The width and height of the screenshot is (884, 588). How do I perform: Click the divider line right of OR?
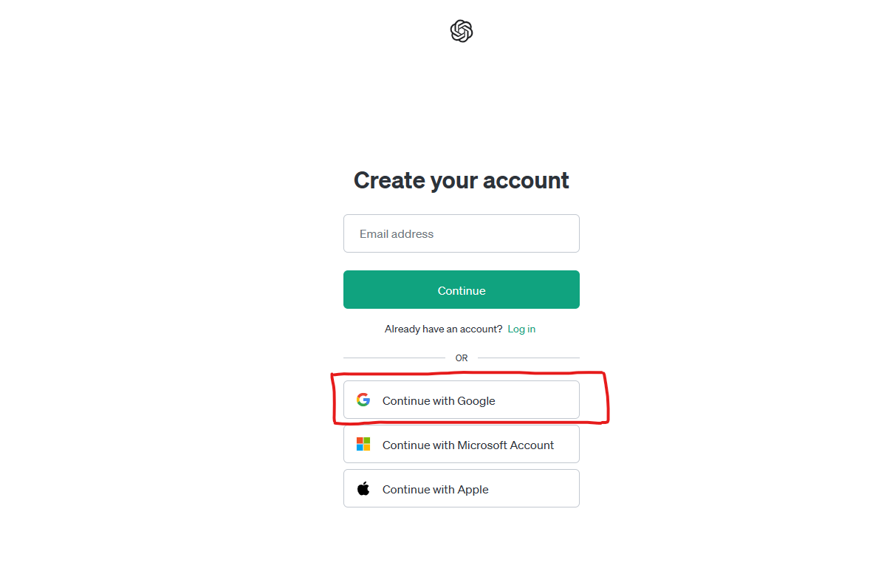[528, 358]
